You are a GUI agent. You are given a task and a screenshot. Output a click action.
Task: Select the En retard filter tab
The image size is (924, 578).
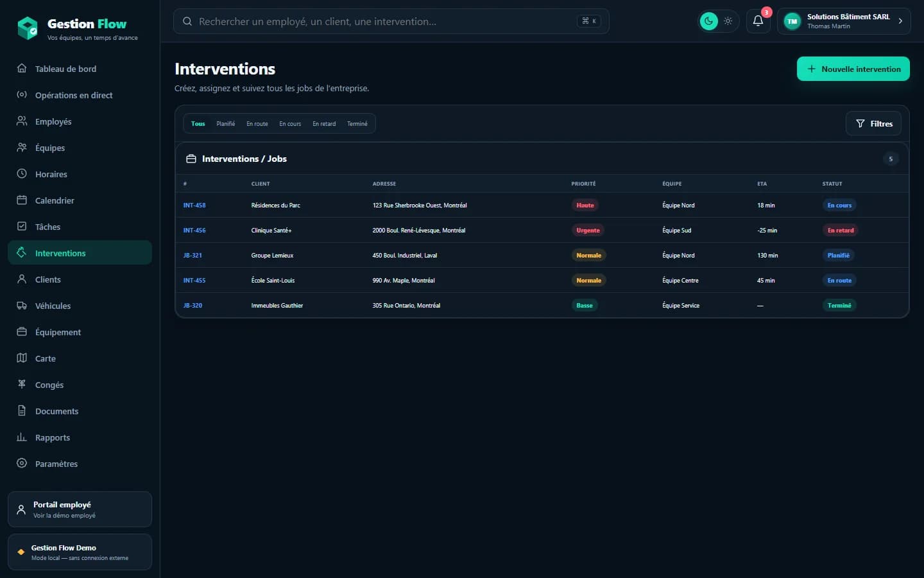coord(324,123)
